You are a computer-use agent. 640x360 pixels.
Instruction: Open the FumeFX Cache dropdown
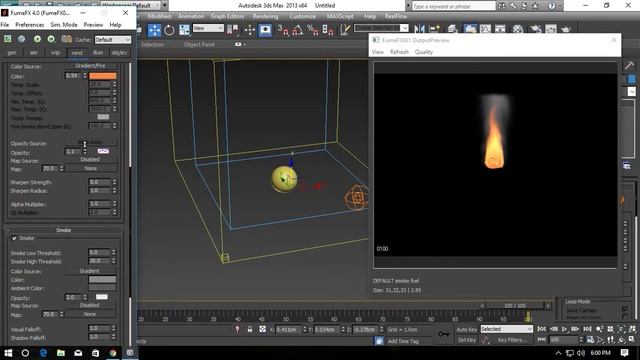click(x=113, y=40)
